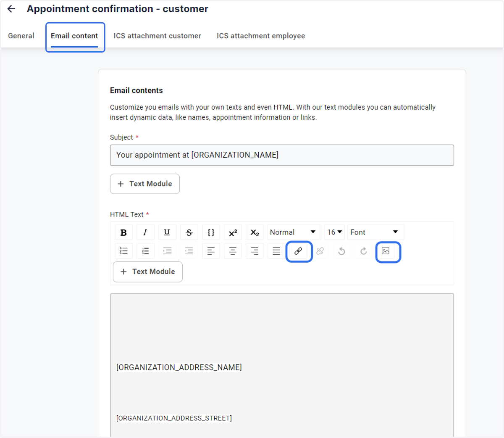Click the HTML Text label
The width and height of the screenshot is (504, 438).
[127, 214]
